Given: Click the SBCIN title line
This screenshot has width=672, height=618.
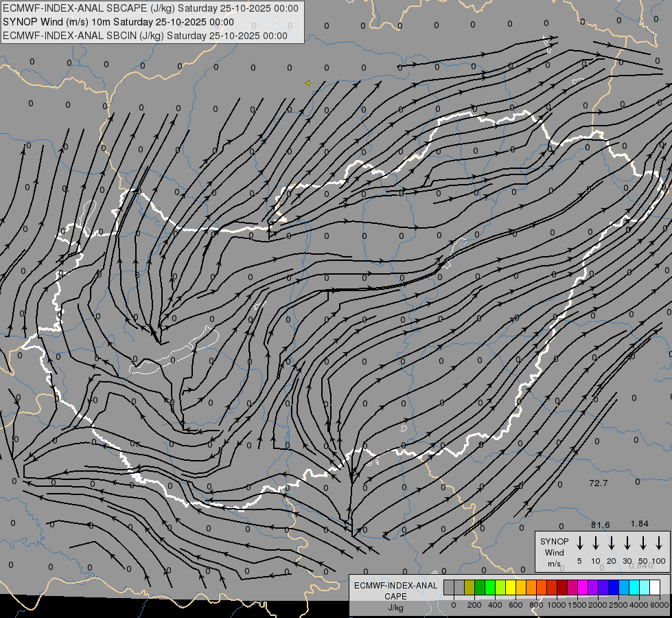Looking at the screenshot, I should (145, 36).
